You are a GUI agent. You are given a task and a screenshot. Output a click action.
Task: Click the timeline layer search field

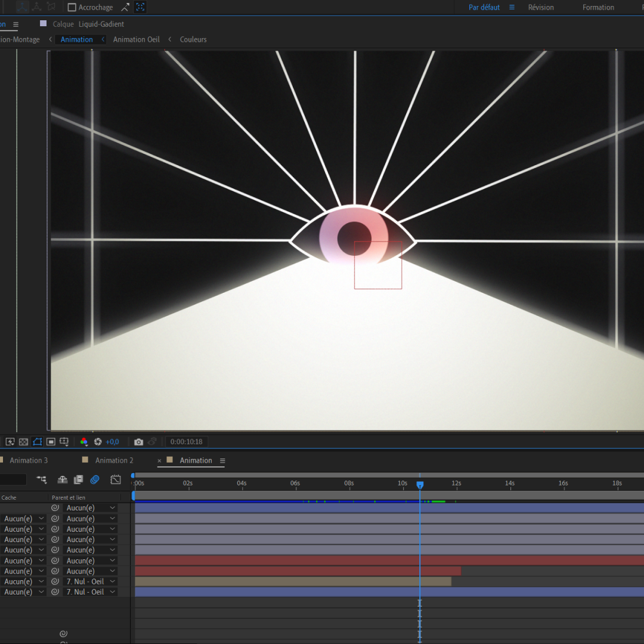point(13,479)
